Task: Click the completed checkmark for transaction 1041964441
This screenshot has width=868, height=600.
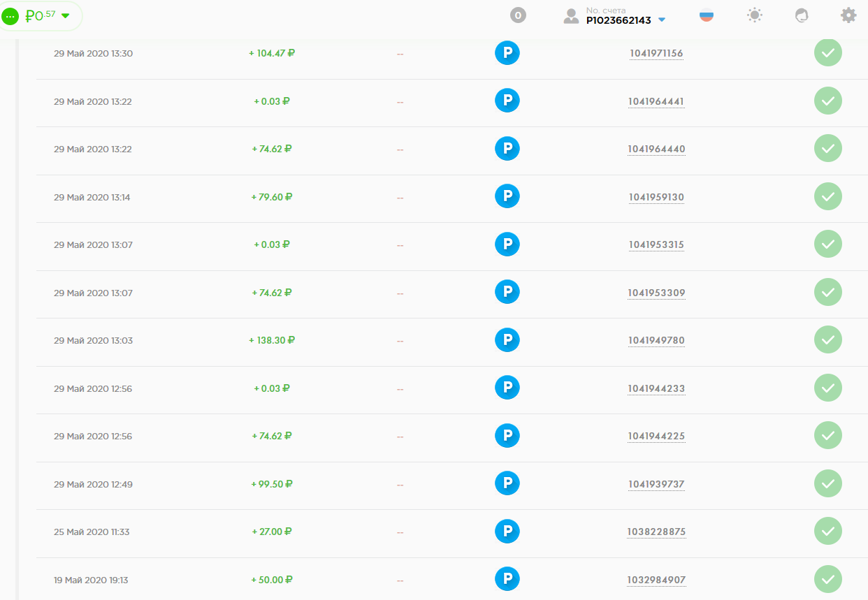Action: pyautogui.click(x=828, y=101)
